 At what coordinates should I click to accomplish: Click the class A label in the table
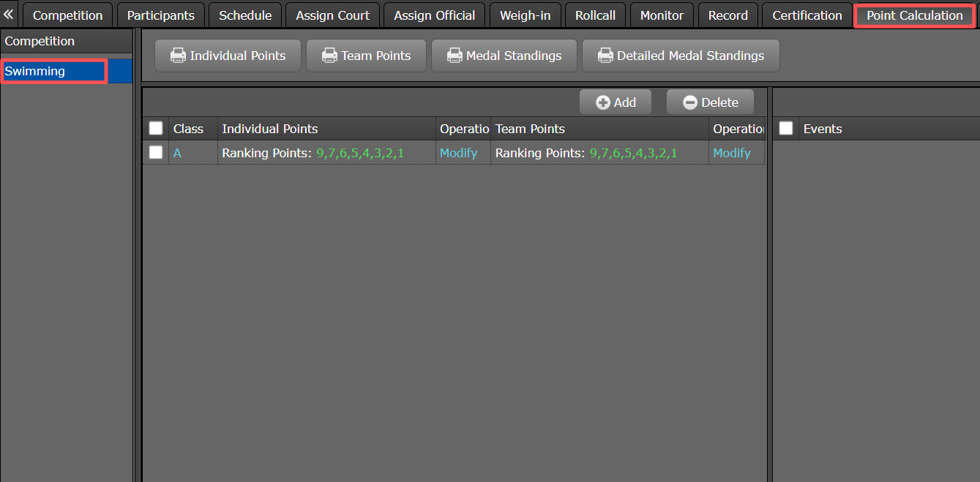176,153
